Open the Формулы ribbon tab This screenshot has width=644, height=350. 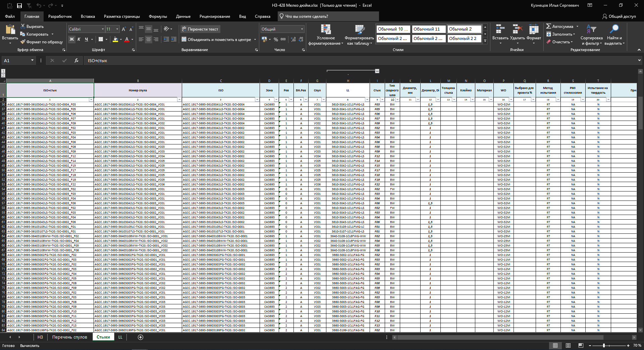coord(158,16)
